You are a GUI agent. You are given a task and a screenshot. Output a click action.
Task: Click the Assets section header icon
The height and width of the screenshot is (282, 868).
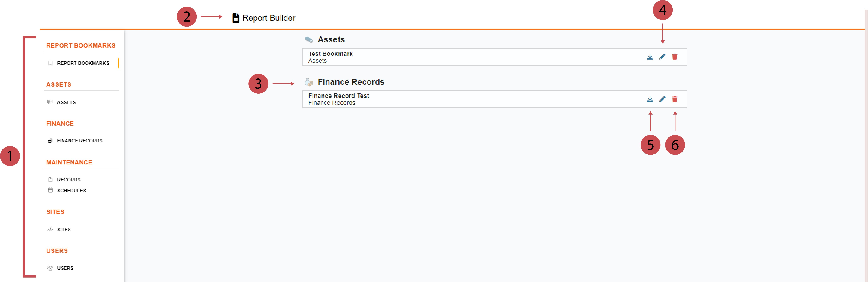(x=309, y=40)
